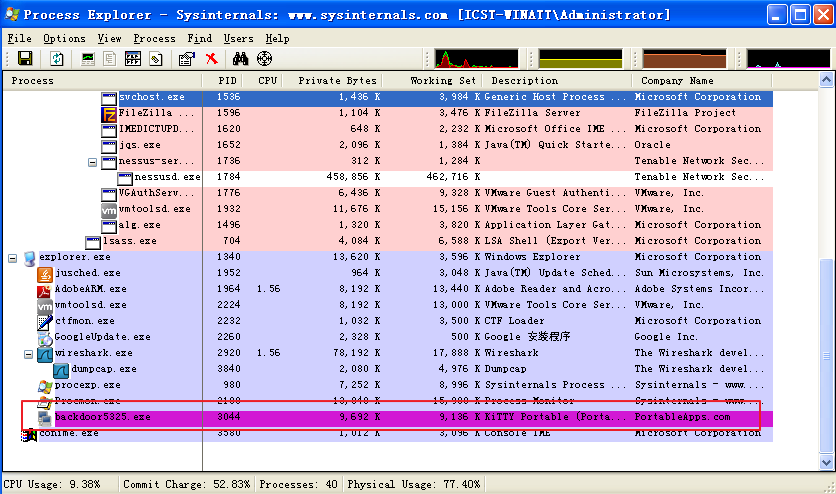This screenshot has width=836, height=494.
Task: Collapse the wireshark.exe tree node
Action: click(28, 354)
